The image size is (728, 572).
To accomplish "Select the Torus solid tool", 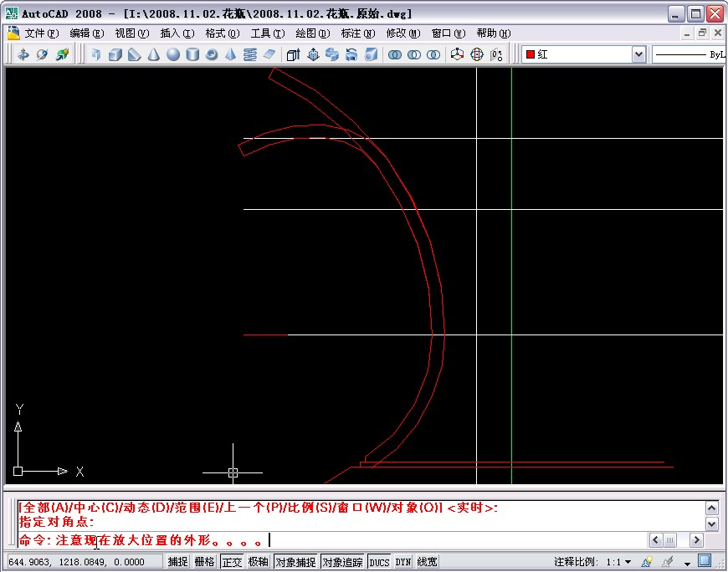I will [212, 54].
